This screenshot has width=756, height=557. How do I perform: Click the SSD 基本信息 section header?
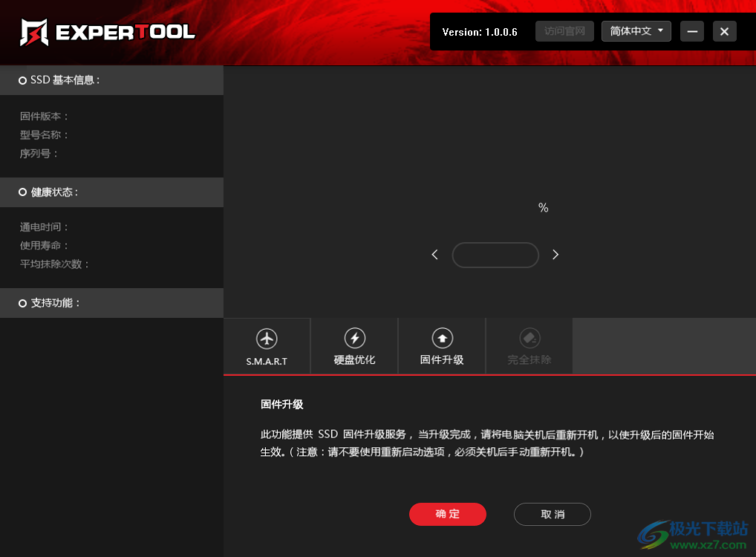pos(112,80)
